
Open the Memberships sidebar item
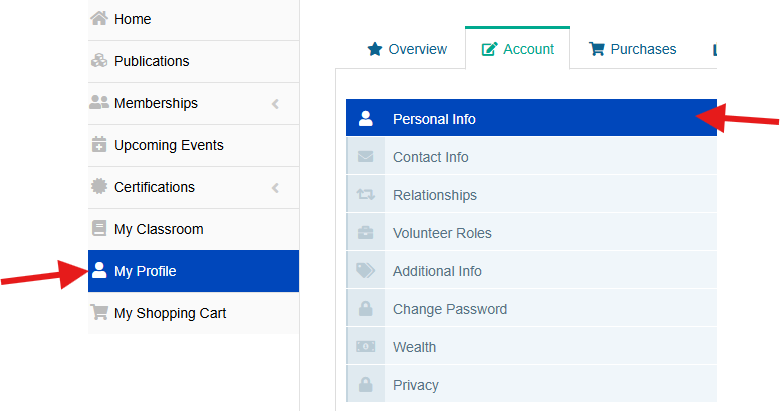[x=194, y=103]
